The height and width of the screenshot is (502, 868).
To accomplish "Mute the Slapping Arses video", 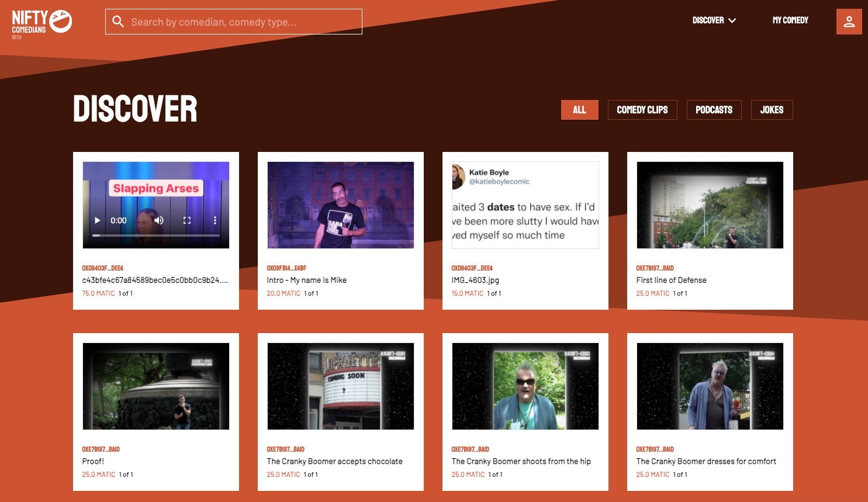I will [x=158, y=220].
